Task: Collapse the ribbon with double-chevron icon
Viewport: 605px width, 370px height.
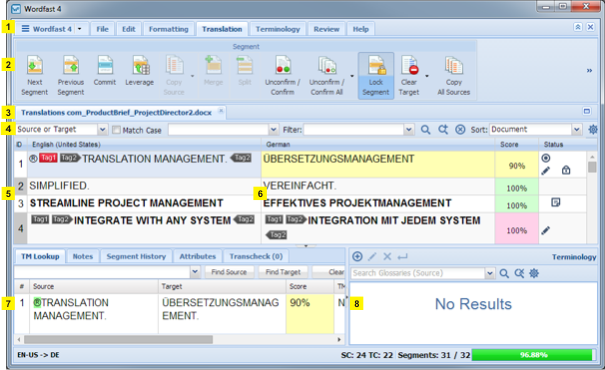Action: click(x=578, y=27)
